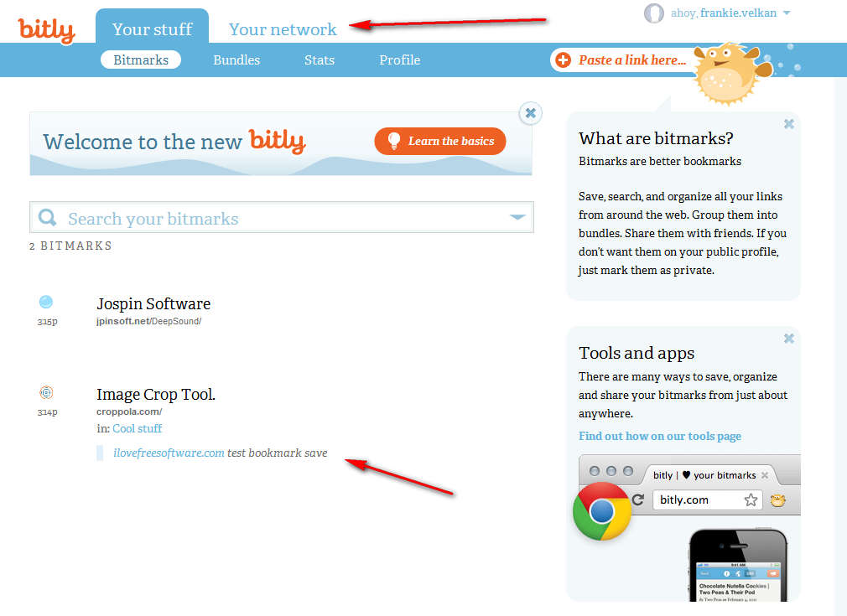Switch to Your network tab
This screenshot has width=847, height=616.
(283, 29)
